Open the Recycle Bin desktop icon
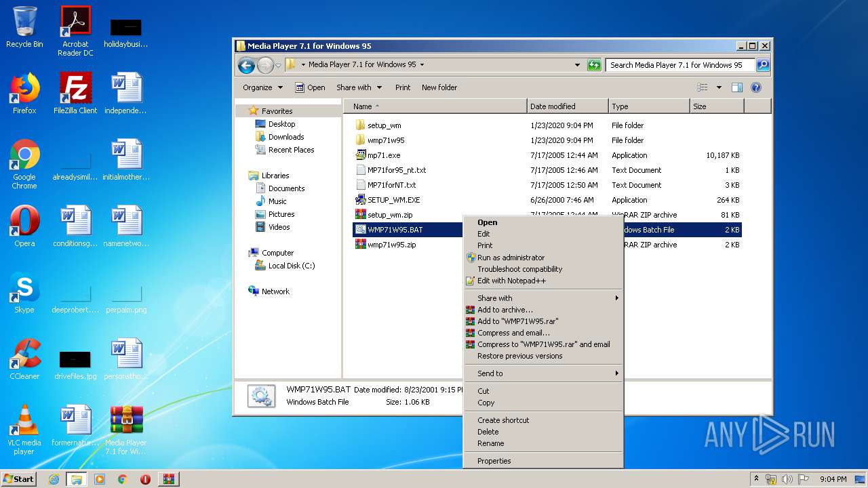This screenshot has height=488, width=868. tap(24, 27)
